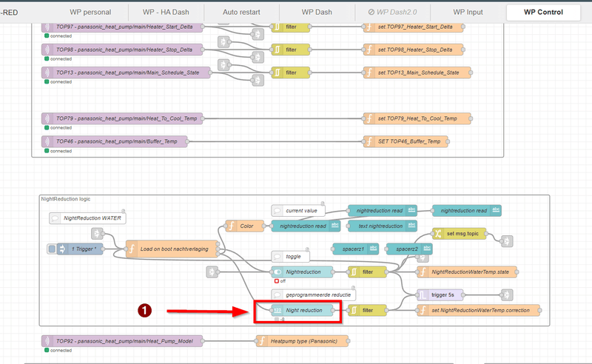This screenshot has height=364, width=592.
Task: Select the filter node after Nightreduction switch
Action: [367, 272]
